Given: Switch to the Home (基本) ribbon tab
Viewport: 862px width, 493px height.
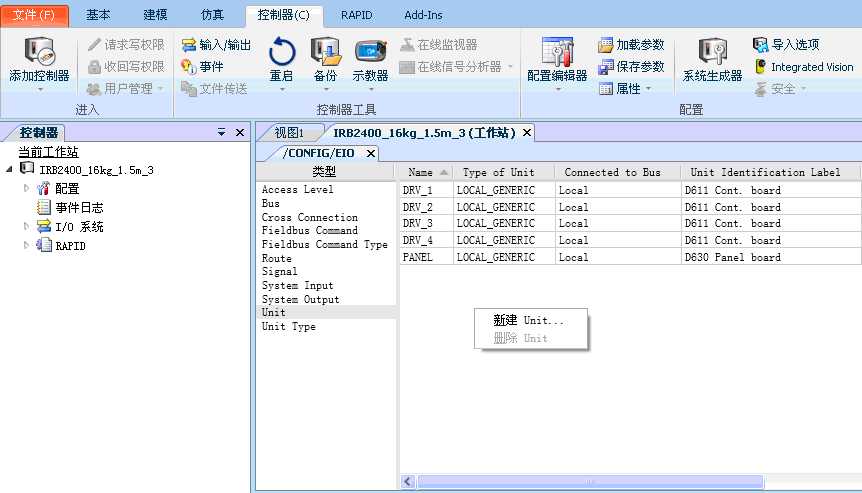Looking at the screenshot, I should [x=98, y=15].
